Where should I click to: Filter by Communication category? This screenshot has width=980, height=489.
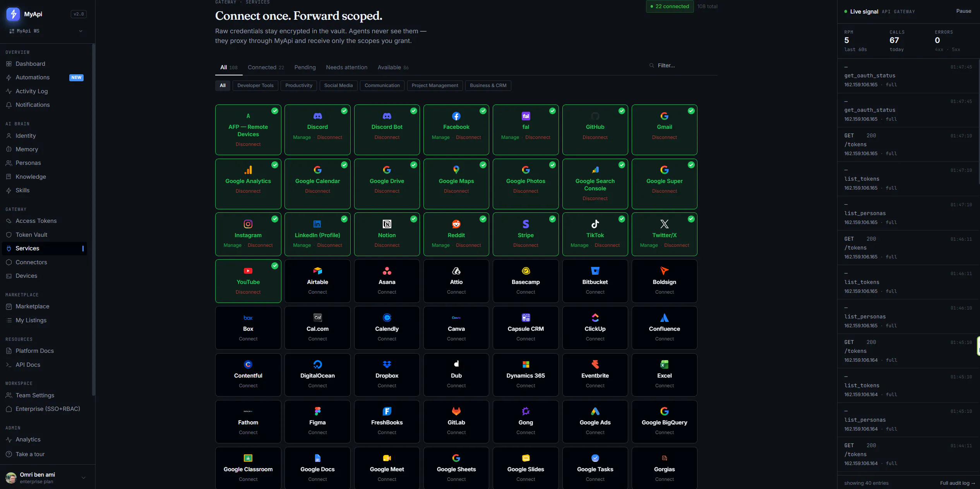382,85
